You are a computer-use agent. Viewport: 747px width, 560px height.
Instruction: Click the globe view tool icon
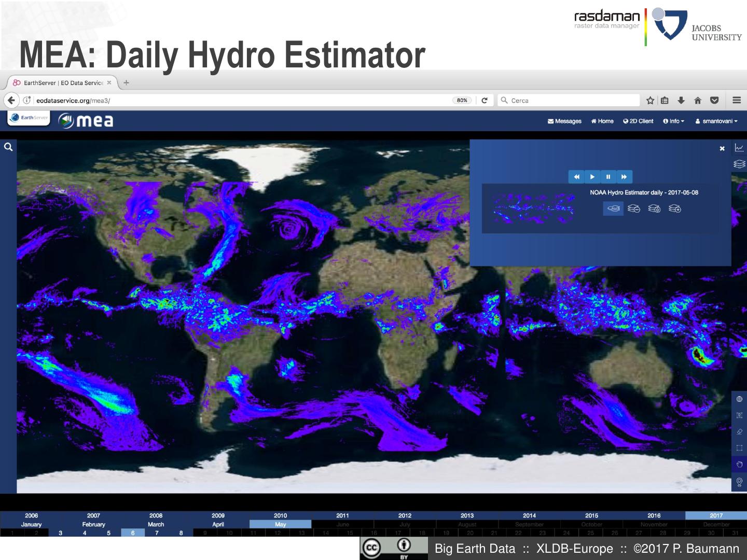739,399
